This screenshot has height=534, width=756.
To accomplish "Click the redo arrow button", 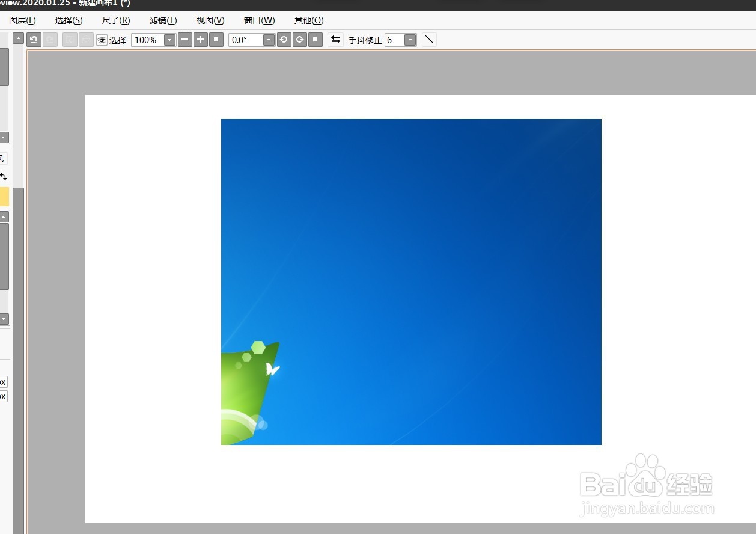I will [50, 40].
